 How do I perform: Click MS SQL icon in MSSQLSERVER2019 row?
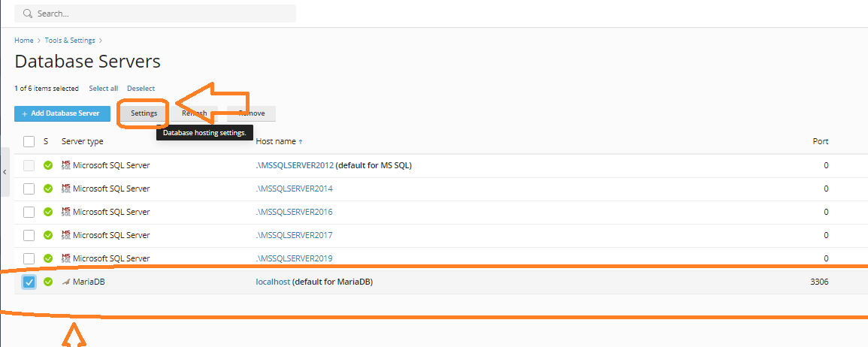pyautogui.click(x=65, y=258)
